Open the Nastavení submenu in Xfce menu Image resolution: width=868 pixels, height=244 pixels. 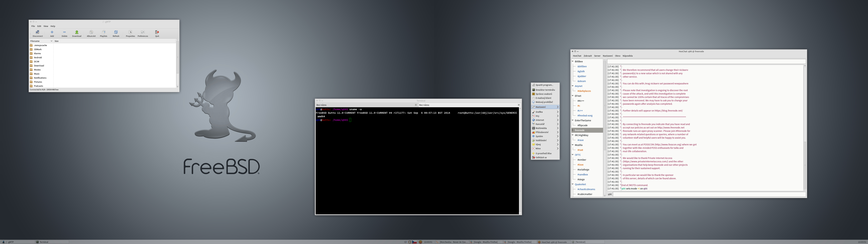(545, 107)
